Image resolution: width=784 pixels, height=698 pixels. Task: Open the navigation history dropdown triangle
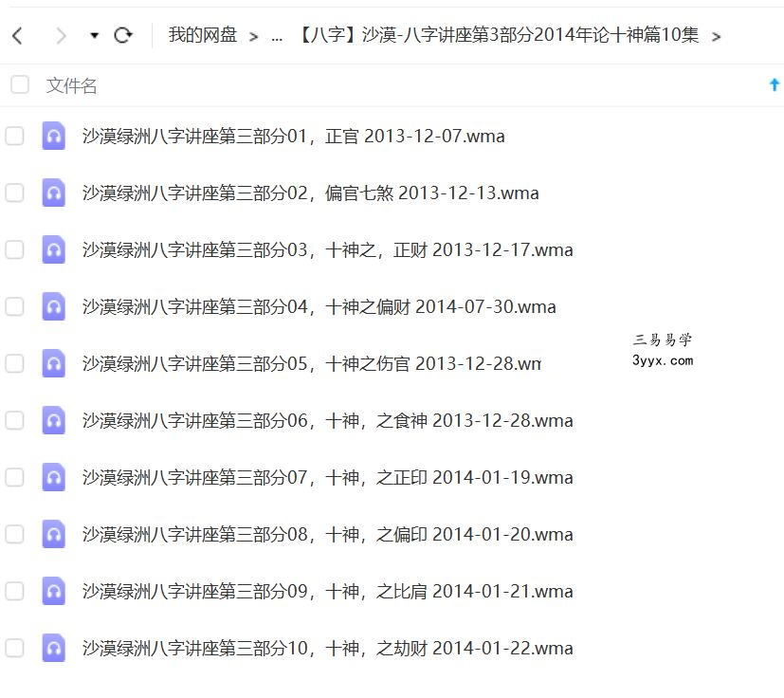(94, 35)
